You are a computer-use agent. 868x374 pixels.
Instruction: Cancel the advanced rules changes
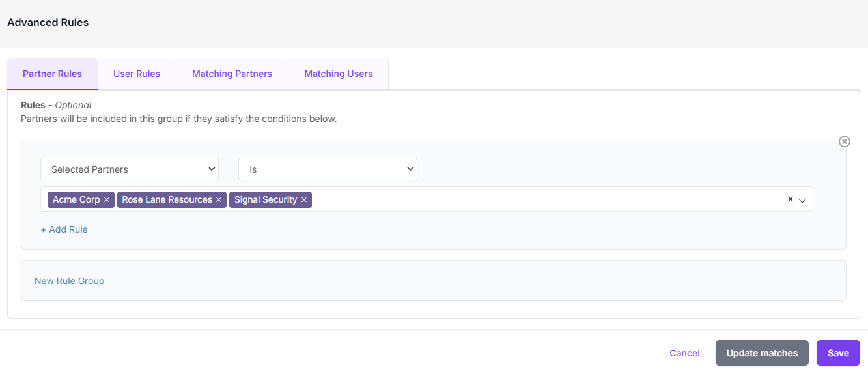684,353
